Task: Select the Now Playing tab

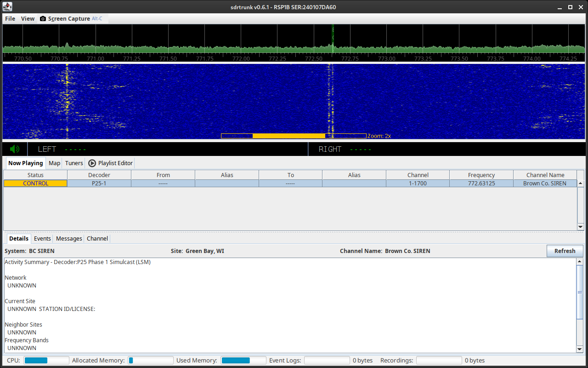Action: click(25, 163)
